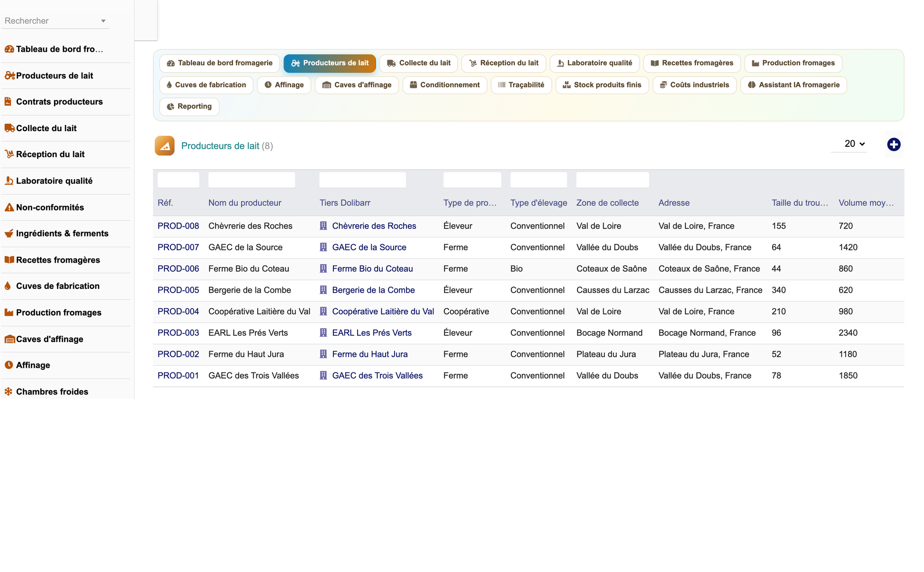The height and width of the screenshot is (572, 924).
Task: Click the Affinage clock icon in sidebar
Action: coord(9,365)
